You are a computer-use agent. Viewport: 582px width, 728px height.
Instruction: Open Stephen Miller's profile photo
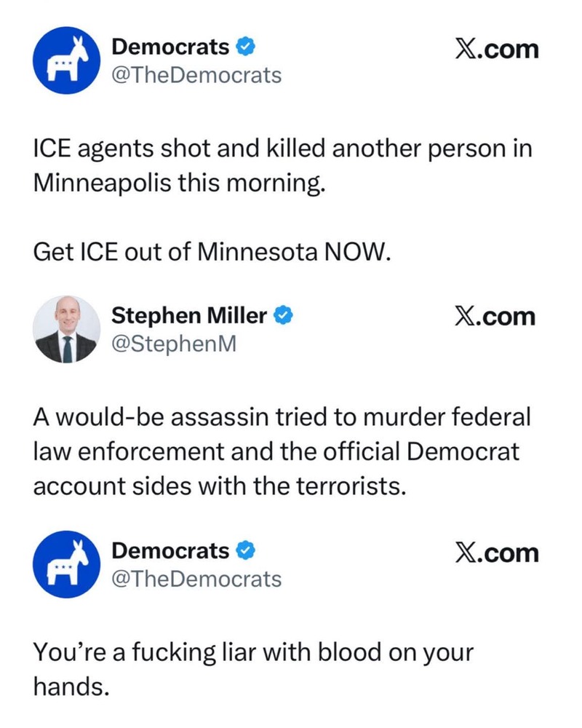(67, 329)
